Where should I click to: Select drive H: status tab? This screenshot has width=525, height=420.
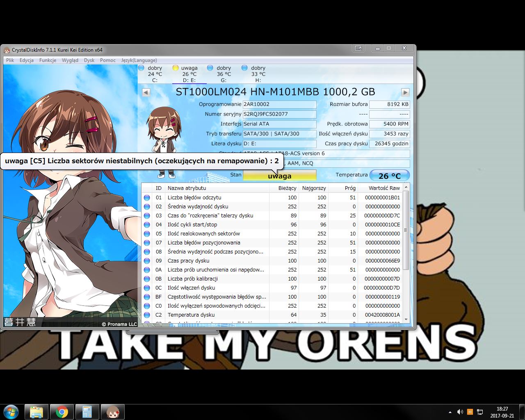point(258,74)
